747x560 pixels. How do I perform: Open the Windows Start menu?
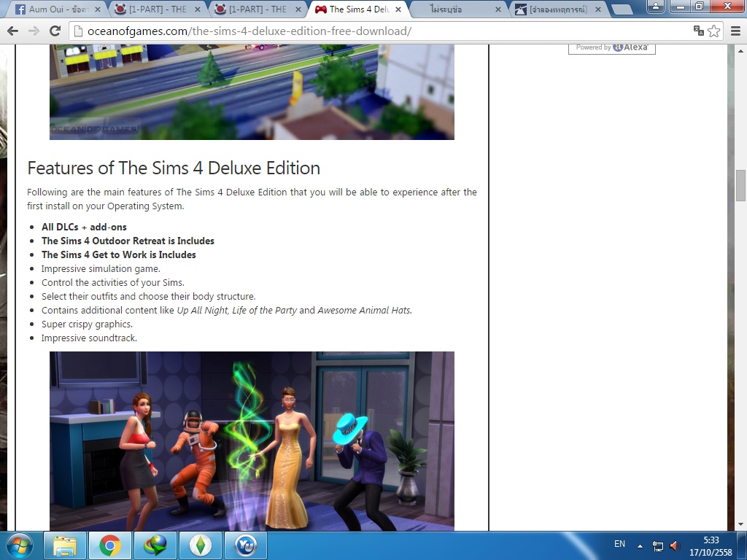(x=20, y=545)
